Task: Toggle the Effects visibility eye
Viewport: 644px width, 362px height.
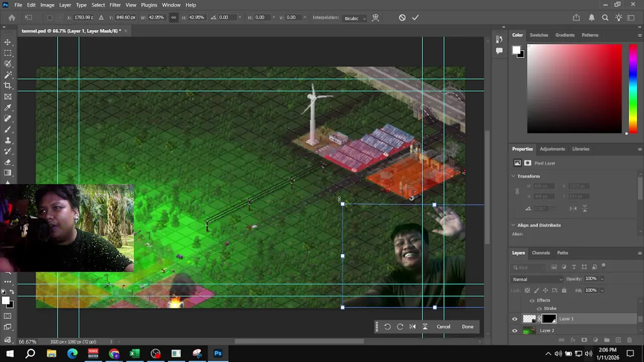Action: (532, 301)
